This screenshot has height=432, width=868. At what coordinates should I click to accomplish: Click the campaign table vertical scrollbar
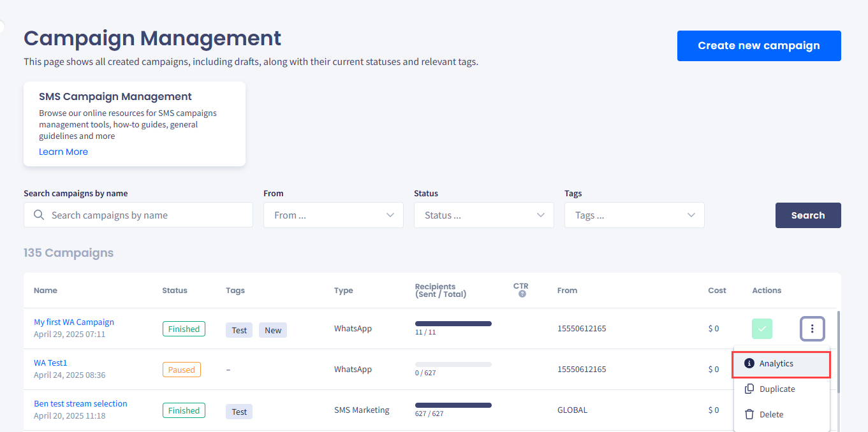(x=838, y=352)
